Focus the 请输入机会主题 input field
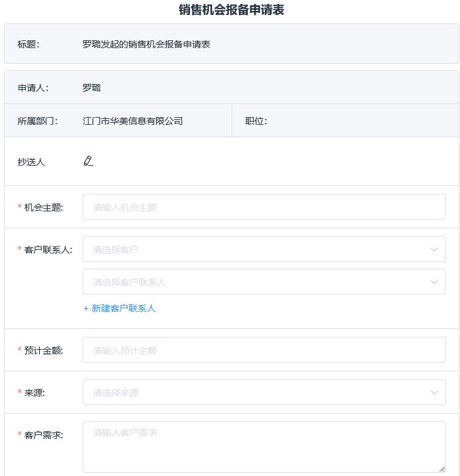The image size is (460, 476). [264, 207]
